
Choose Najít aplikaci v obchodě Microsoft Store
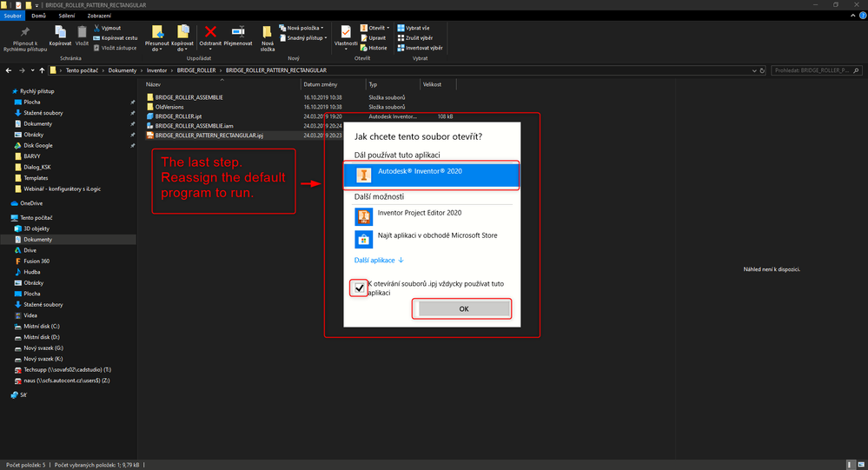431,239
